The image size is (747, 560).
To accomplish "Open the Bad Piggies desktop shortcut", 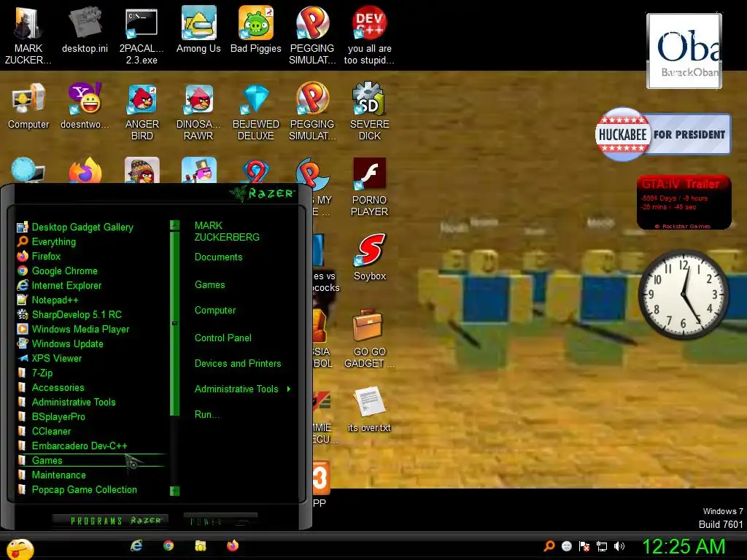I will (256, 29).
